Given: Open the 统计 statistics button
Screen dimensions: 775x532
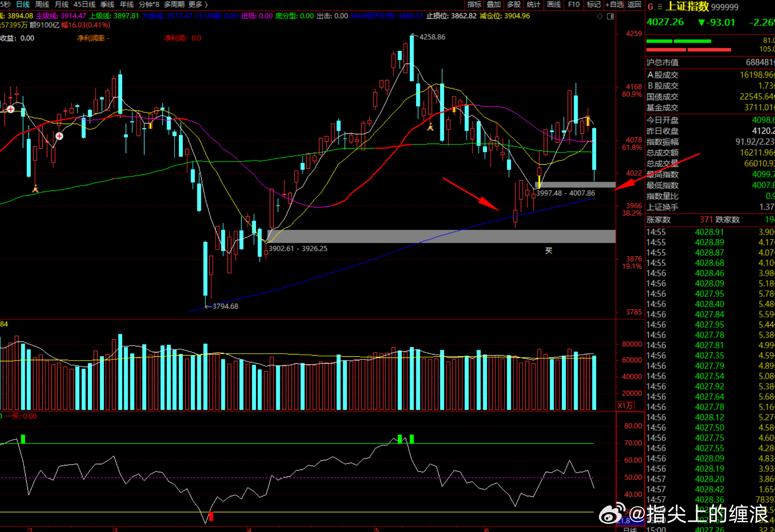Looking at the screenshot, I should pos(533,4).
